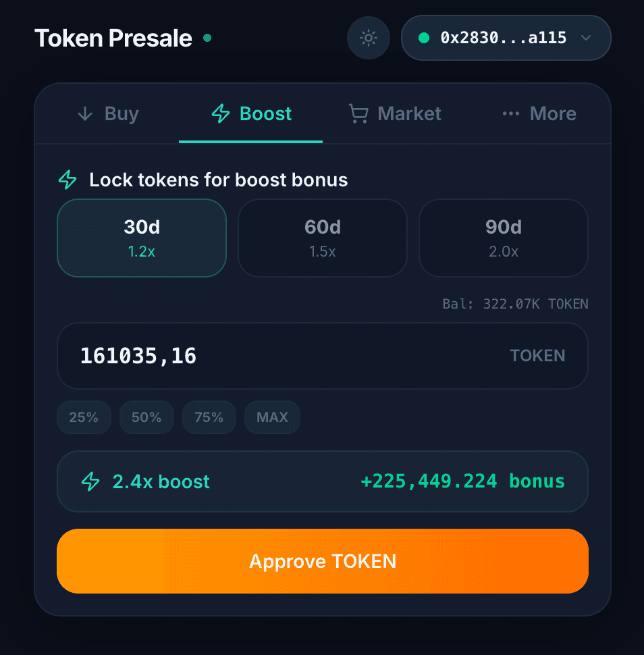The width and height of the screenshot is (644, 655).
Task: Open the wallet 0x2830...a115 dropdown
Action: (x=502, y=38)
